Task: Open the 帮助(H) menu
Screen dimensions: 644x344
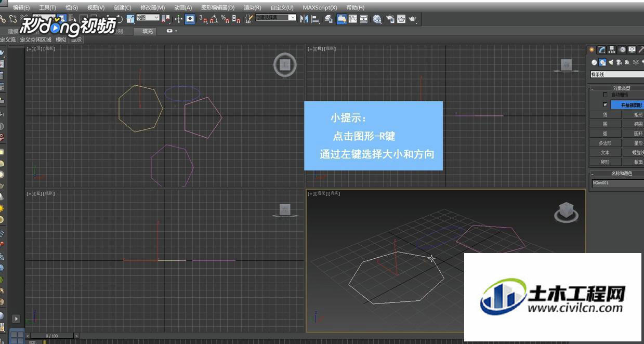Action: point(356,8)
